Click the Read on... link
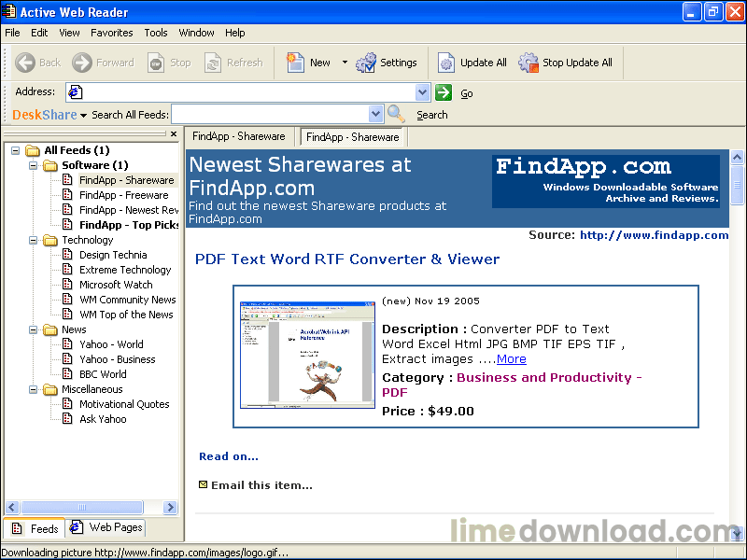The width and height of the screenshot is (747, 560). click(x=229, y=456)
